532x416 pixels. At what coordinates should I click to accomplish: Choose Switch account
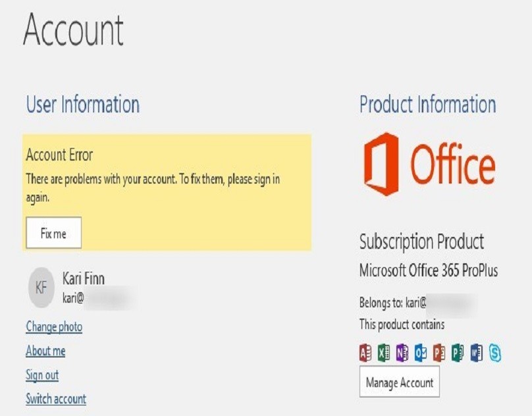point(56,399)
